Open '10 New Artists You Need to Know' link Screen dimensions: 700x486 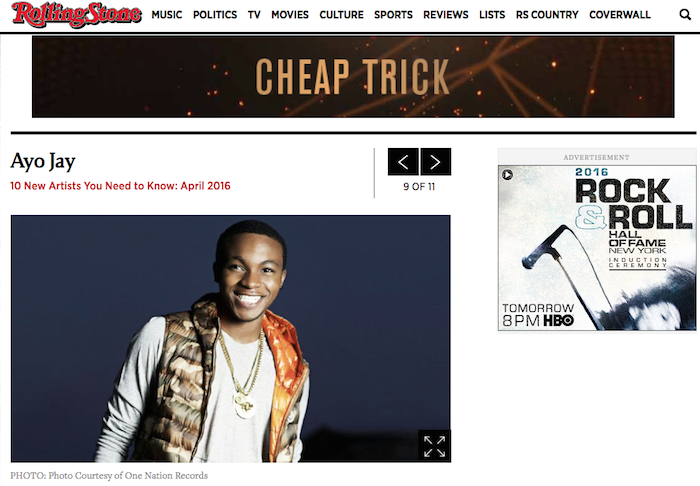(120, 186)
